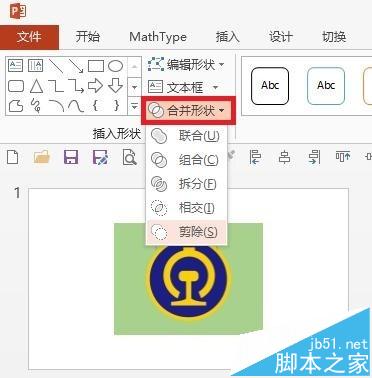Screen dimensions: 372x378
Task: Switch to the 切换 tab
Action: click(x=334, y=36)
